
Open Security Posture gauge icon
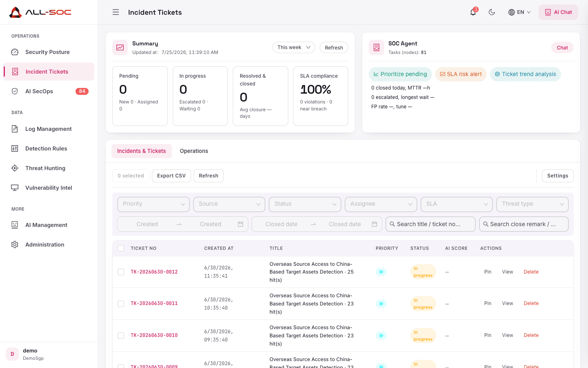tap(15, 52)
